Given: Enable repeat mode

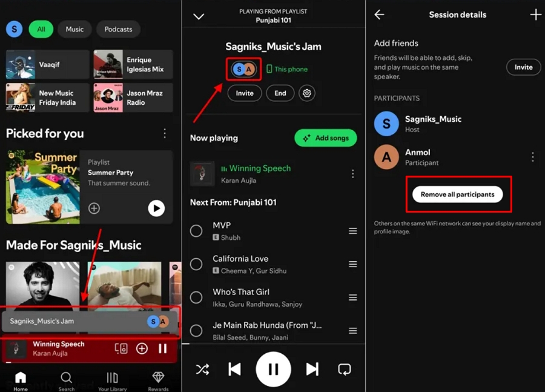Looking at the screenshot, I should click(345, 369).
